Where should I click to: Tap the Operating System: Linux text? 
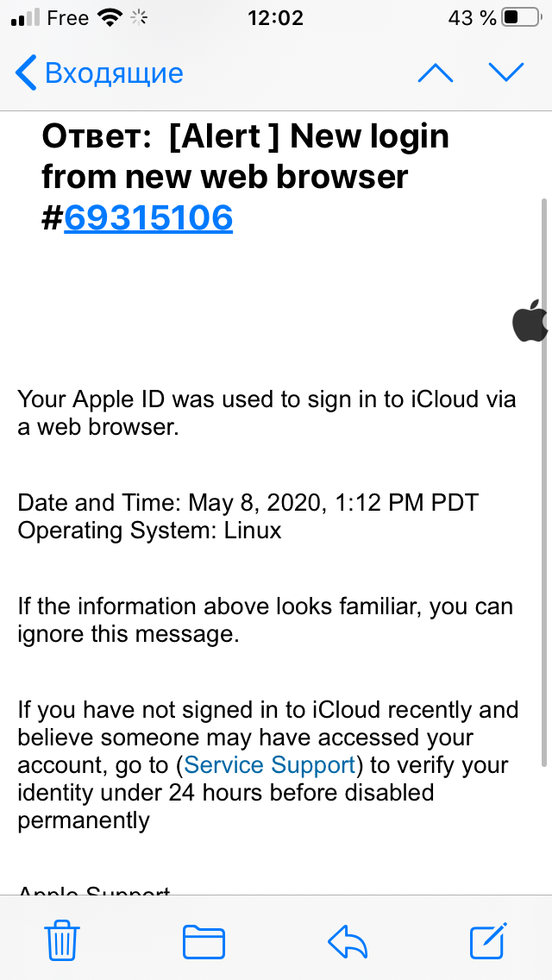(x=150, y=530)
